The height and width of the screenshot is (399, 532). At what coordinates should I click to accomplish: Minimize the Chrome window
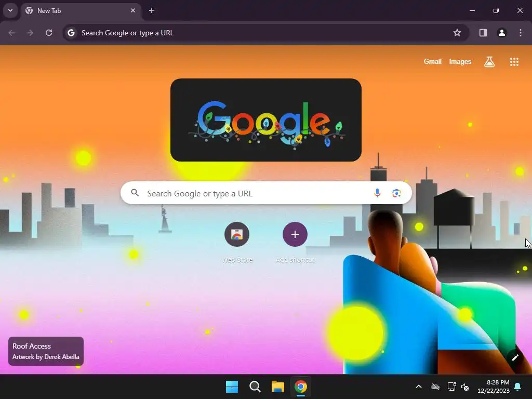(x=472, y=10)
